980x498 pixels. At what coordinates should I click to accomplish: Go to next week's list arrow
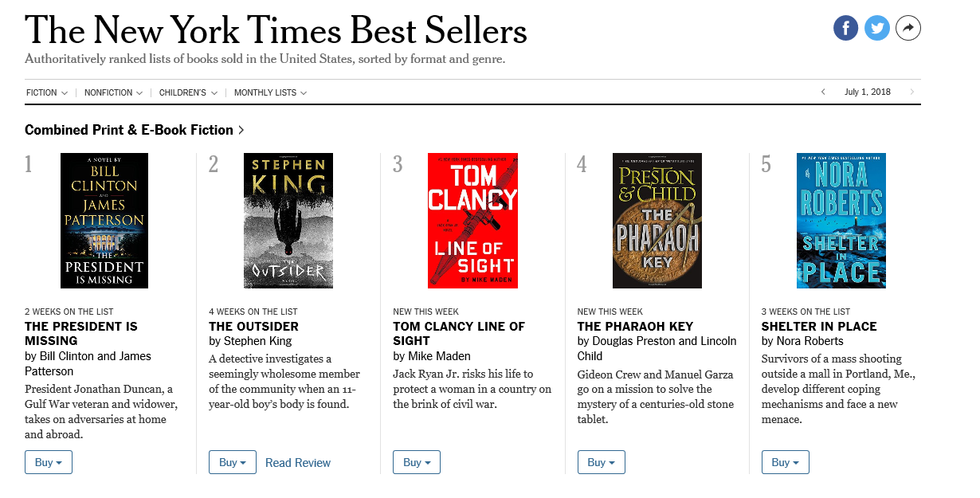tap(912, 92)
